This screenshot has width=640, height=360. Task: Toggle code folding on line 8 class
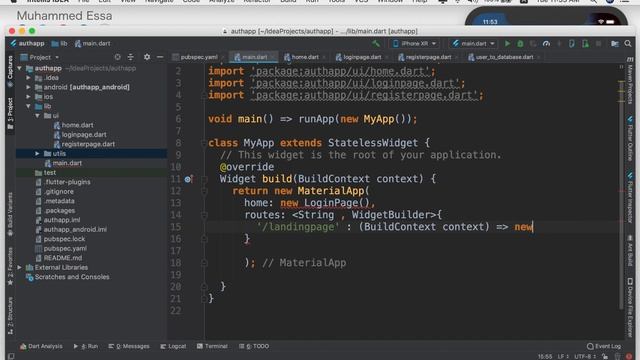tap(204, 143)
